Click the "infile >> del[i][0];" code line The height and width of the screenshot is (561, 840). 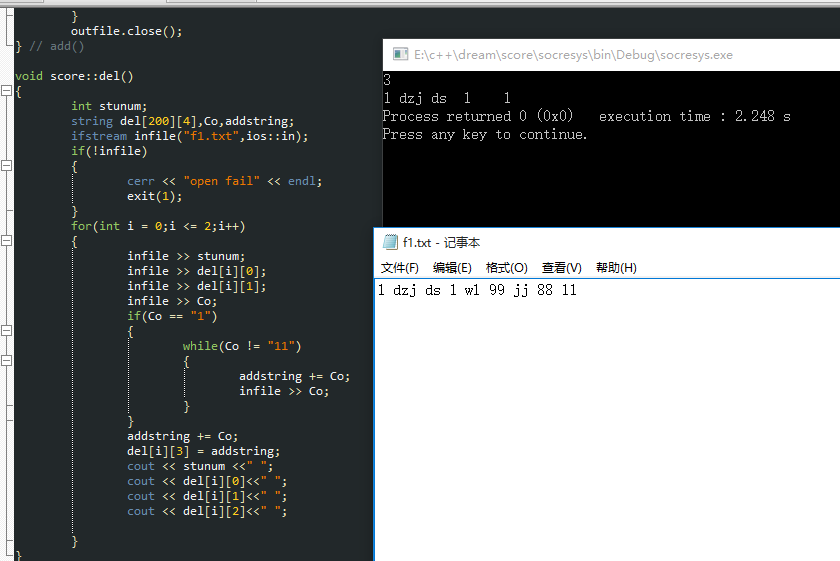point(196,271)
